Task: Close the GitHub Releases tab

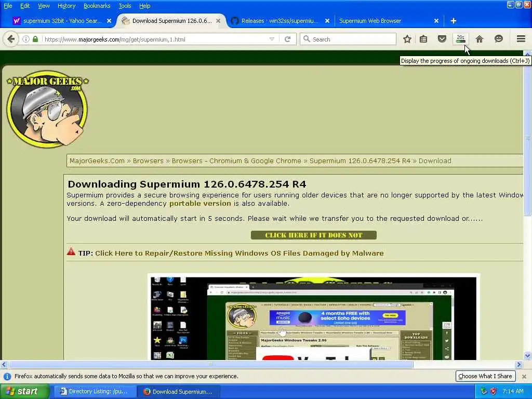Action: point(327,21)
